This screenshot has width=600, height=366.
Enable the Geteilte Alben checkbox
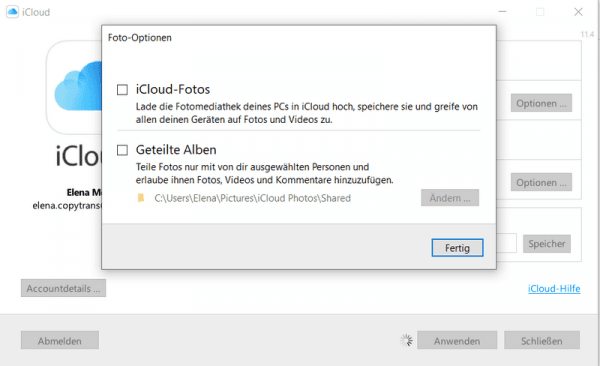(122, 150)
